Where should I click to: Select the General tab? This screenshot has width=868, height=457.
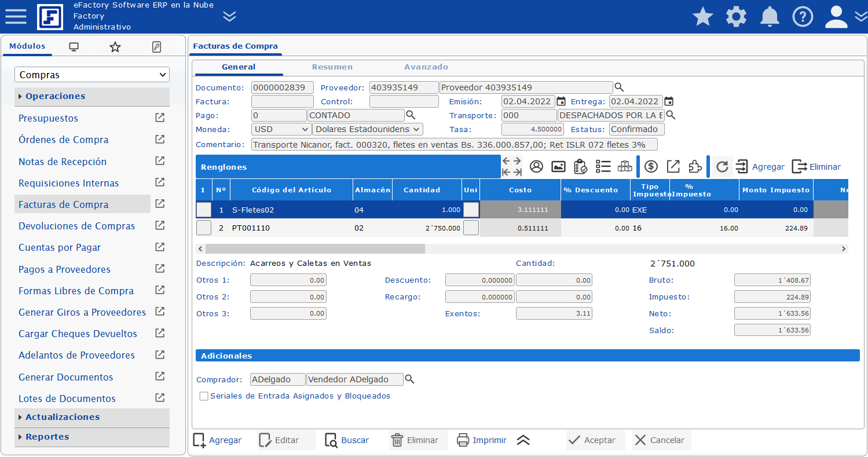click(x=239, y=67)
